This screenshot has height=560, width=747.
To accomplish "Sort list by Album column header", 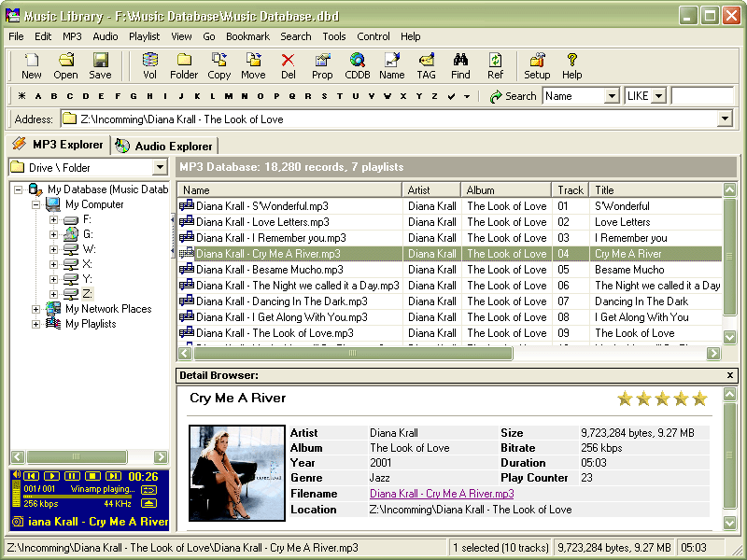I will [506, 190].
